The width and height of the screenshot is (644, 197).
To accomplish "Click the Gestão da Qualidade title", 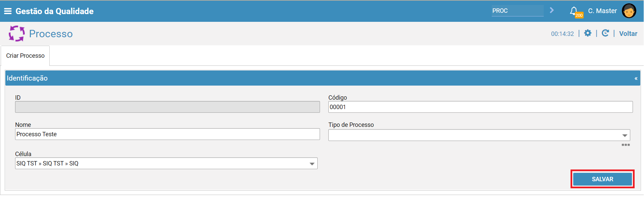I will (x=54, y=11).
